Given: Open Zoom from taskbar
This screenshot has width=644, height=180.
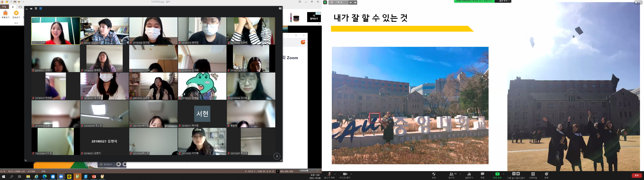Looking at the screenshot, I should point(61,176).
